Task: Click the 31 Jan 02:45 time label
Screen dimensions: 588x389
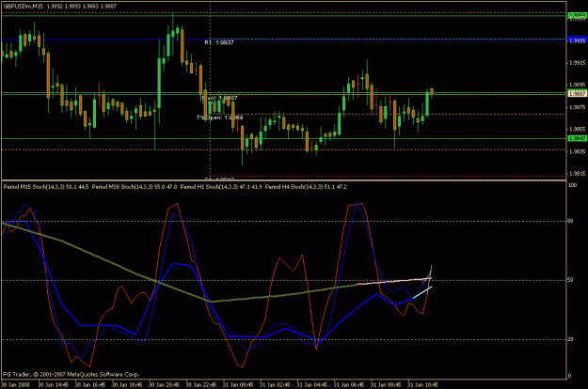Action: point(275,384)
